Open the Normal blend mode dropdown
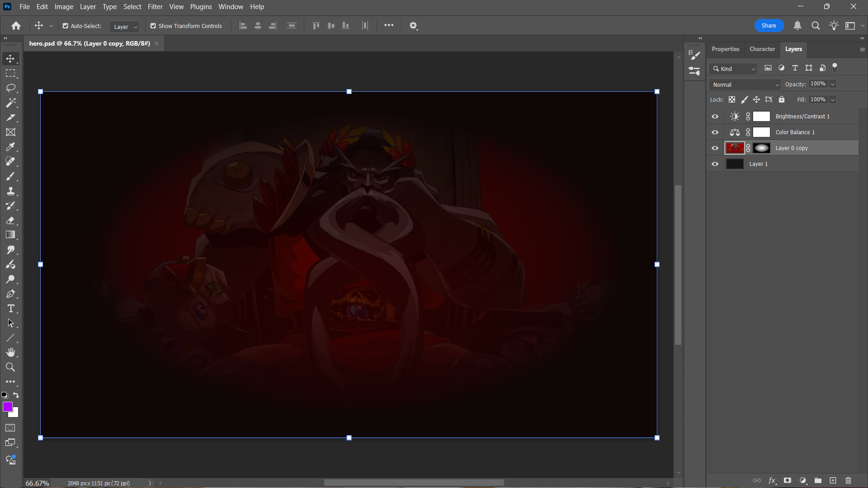Screen dimensions: 868x488 745,84
